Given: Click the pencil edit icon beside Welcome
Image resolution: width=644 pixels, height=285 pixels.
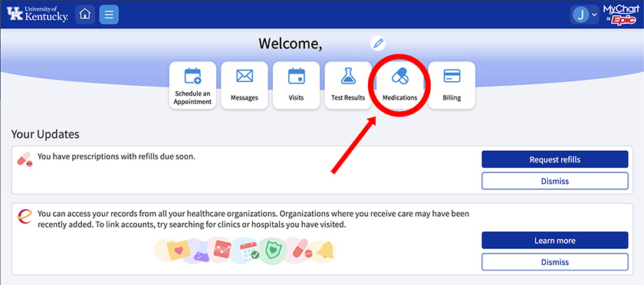Looking at the screenshot, I should coord(378,43).
